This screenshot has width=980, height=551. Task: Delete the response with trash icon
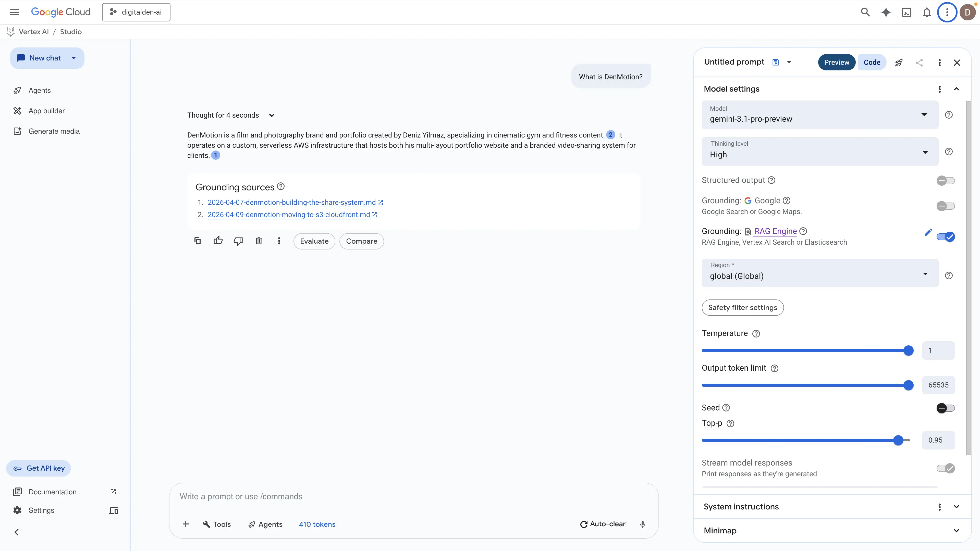(x=259, y=241)
